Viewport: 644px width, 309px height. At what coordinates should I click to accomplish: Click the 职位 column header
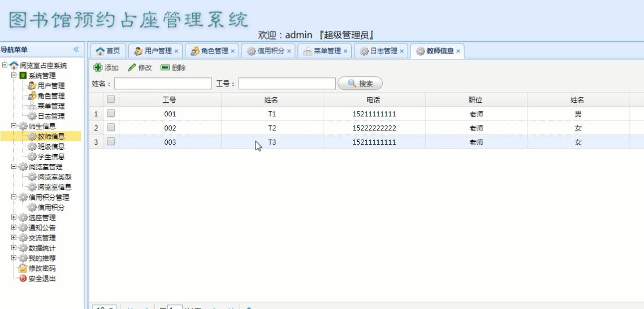tap(476, 100)
